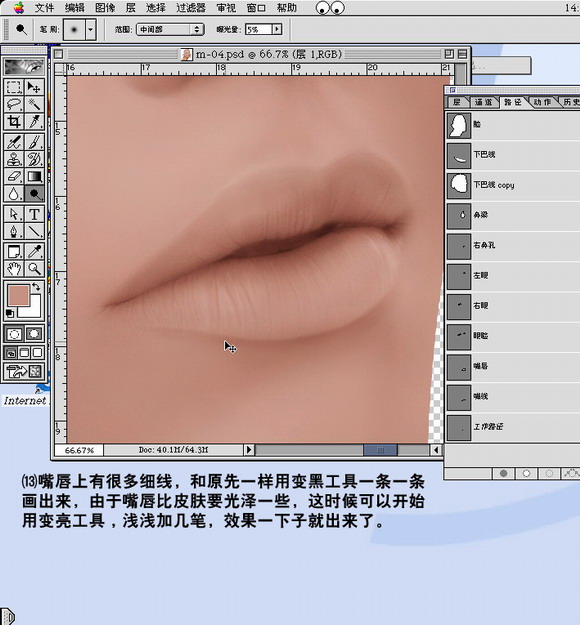The image size is (580, 625).
Task: Switch to the 通道 channels tab
Action: (x=483, y=102)
